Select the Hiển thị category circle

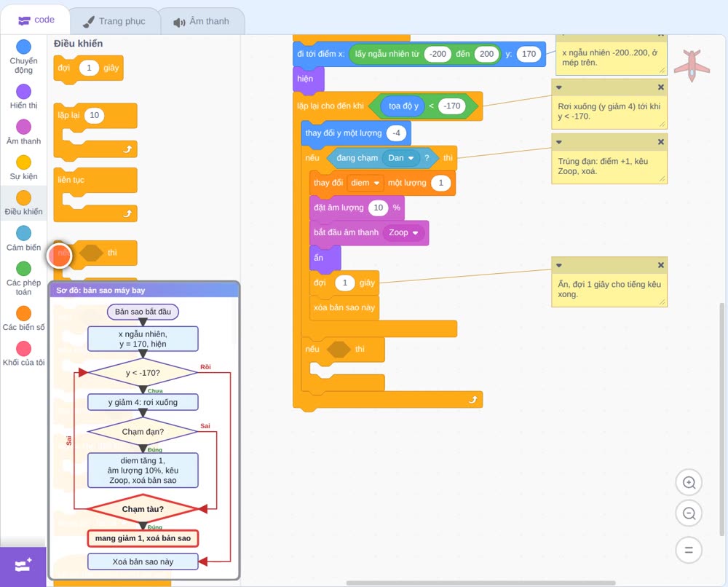tap(23, 92)
